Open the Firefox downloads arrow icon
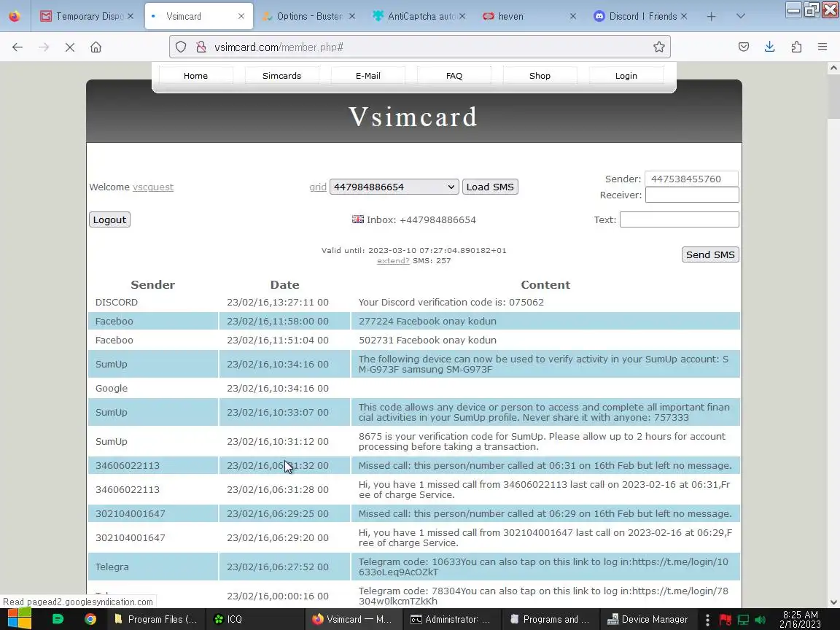Viewport: 840px width, 630px height. tap(770, 47)
